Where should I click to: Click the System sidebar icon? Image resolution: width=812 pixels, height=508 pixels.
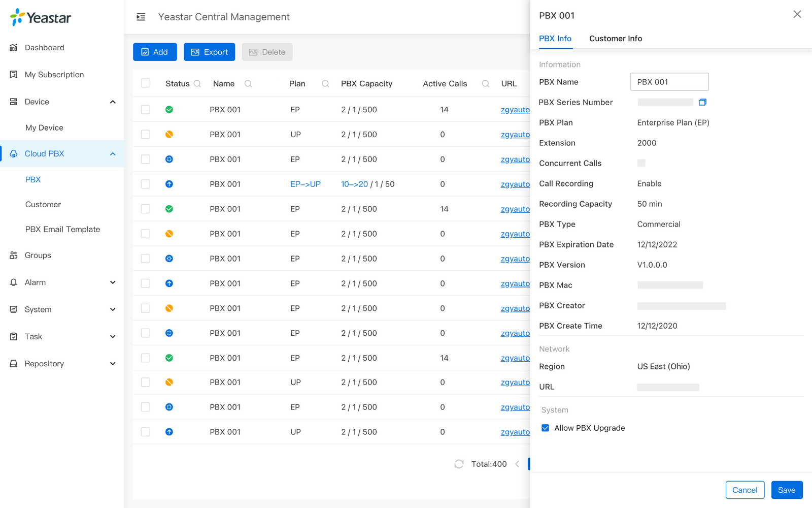coord(14,309)
